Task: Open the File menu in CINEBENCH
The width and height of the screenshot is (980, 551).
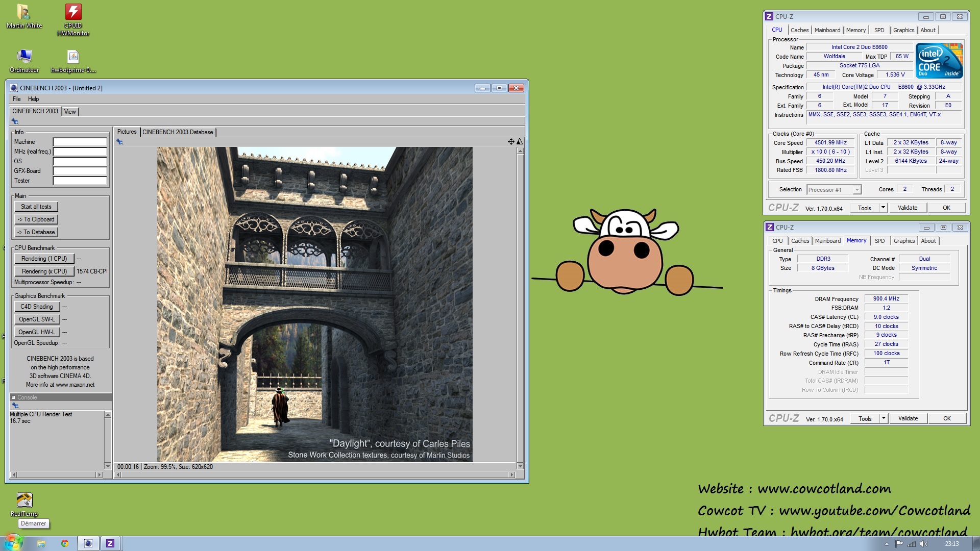Action: (17, 99)
